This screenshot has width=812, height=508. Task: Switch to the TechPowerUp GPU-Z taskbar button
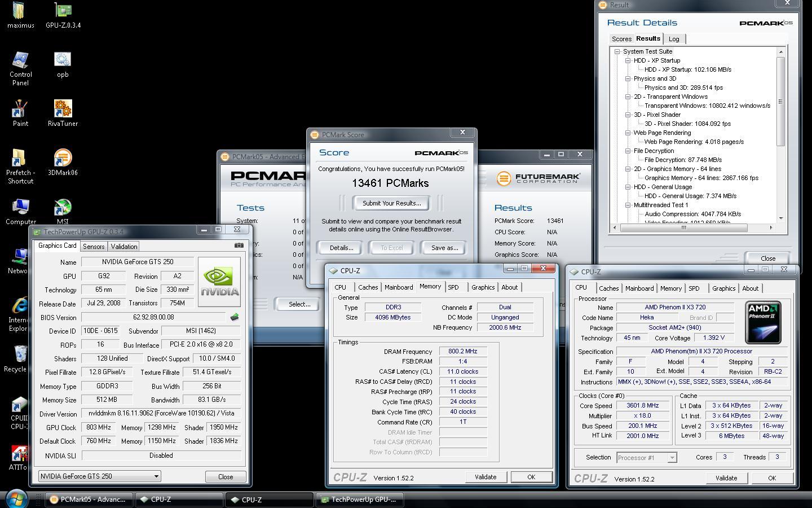pos(359,500)
